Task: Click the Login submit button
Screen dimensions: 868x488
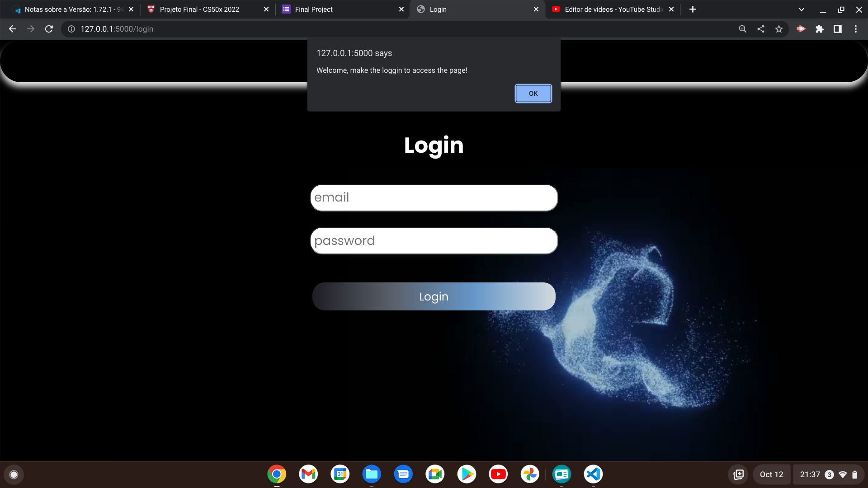Action: [x=434, y=296]
